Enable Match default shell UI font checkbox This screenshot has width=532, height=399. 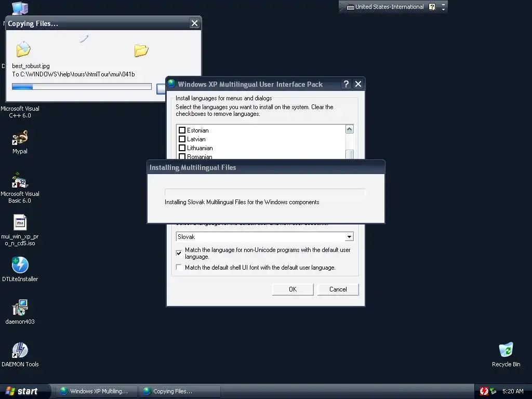[x=179, y=268]
